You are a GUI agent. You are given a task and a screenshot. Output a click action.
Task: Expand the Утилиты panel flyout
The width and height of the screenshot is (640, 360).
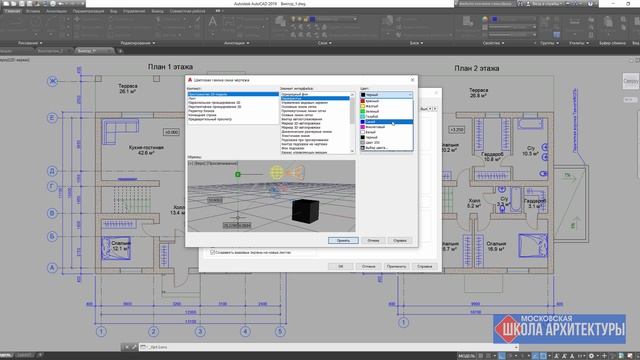579,43
